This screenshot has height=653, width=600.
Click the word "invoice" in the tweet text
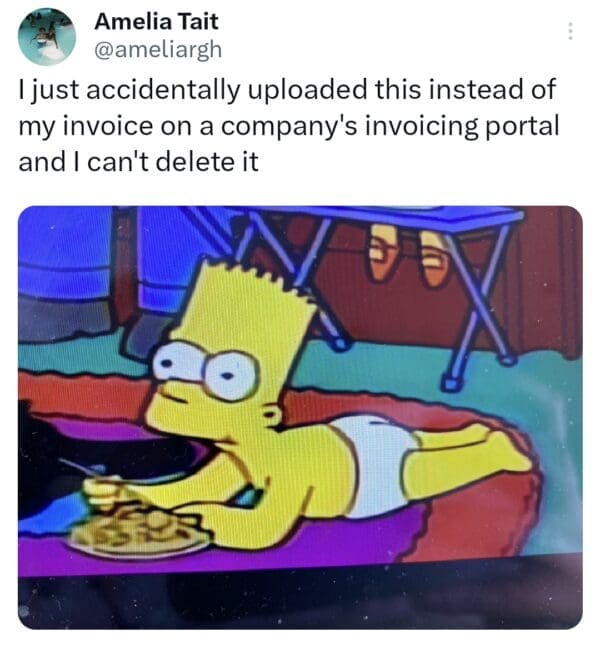(107, 126)
